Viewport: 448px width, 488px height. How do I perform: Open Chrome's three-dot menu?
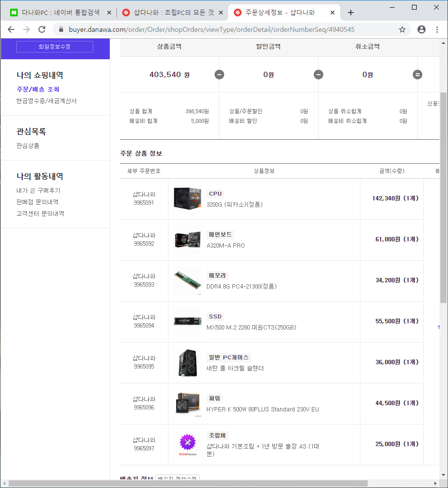[x=437, y=29]
